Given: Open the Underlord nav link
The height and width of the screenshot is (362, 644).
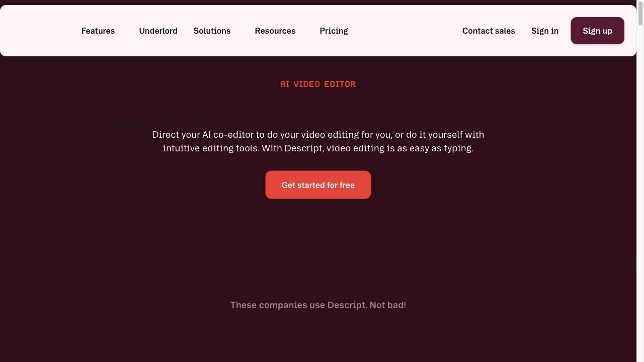Looking at the screenshot, I should point(158,31).
